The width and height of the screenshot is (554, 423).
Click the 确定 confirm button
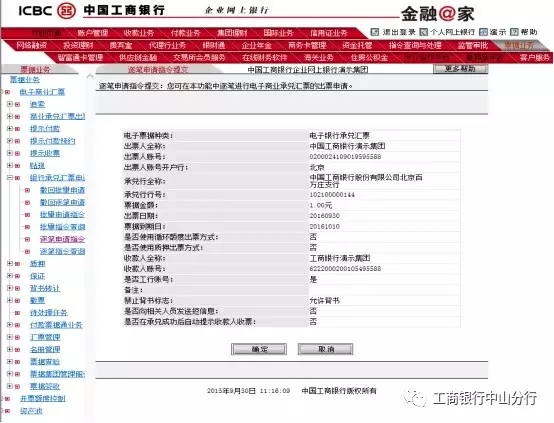(x=259, y=349)
